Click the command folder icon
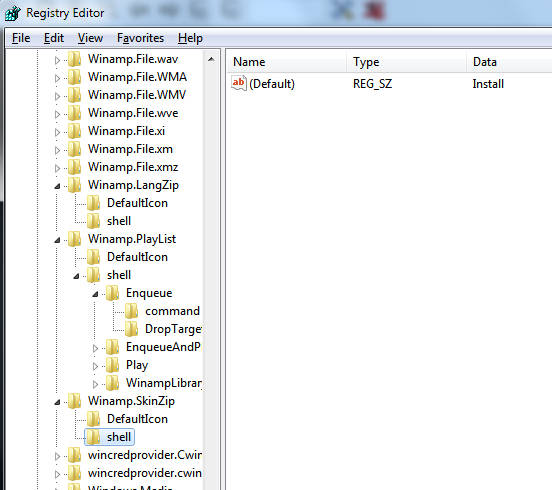The width and height of the screenshot is (552, 490). pyautogui.click(x=132, y=311)
